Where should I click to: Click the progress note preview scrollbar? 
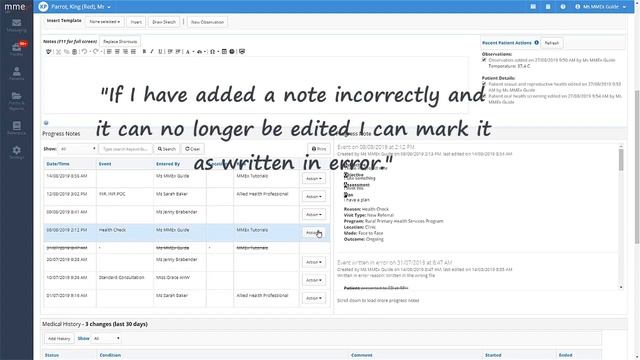point(621,160)
